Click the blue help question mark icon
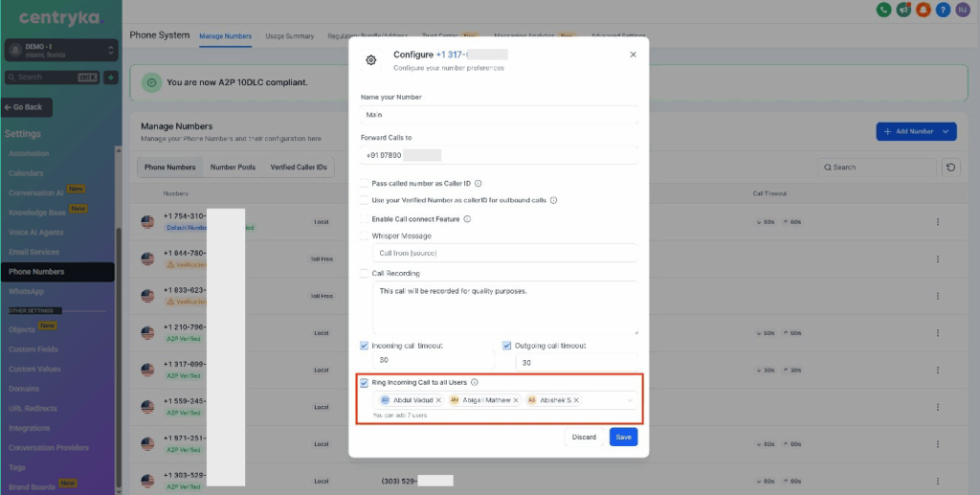This screenshot has height=495, width=980. 943,11
